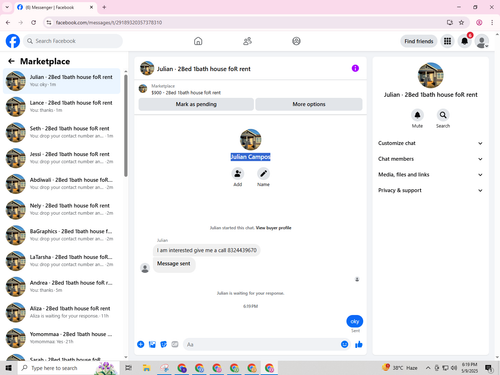Open the Jessi conversation
This screenshot has height=375, width=500.
[62, 158]
